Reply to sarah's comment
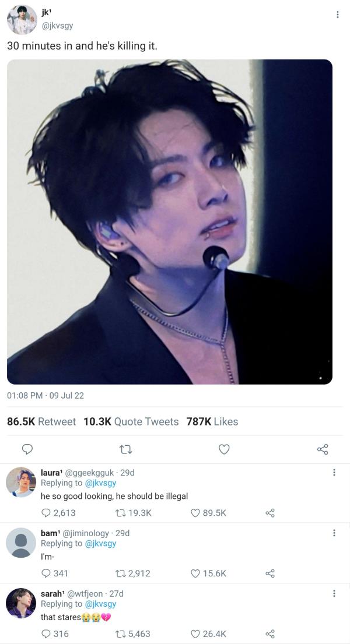350x644 pixels. click(x=46, y=634)
